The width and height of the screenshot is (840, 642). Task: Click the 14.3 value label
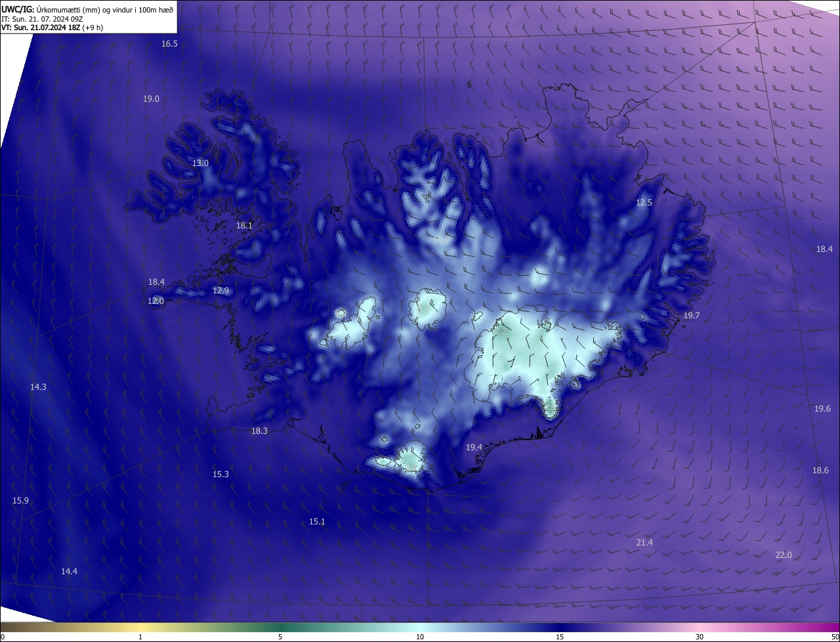(x=38, y=387)
